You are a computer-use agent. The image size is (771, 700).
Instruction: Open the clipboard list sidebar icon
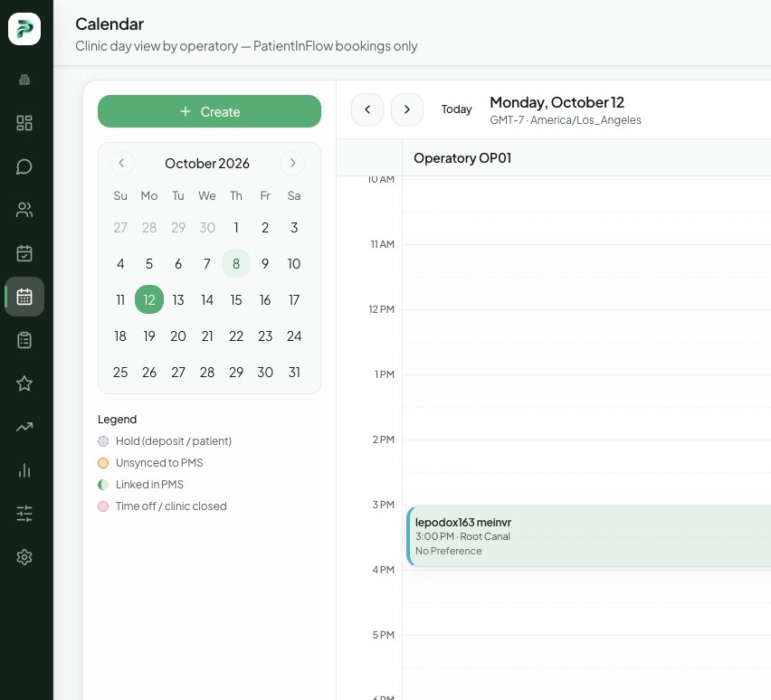24,340
